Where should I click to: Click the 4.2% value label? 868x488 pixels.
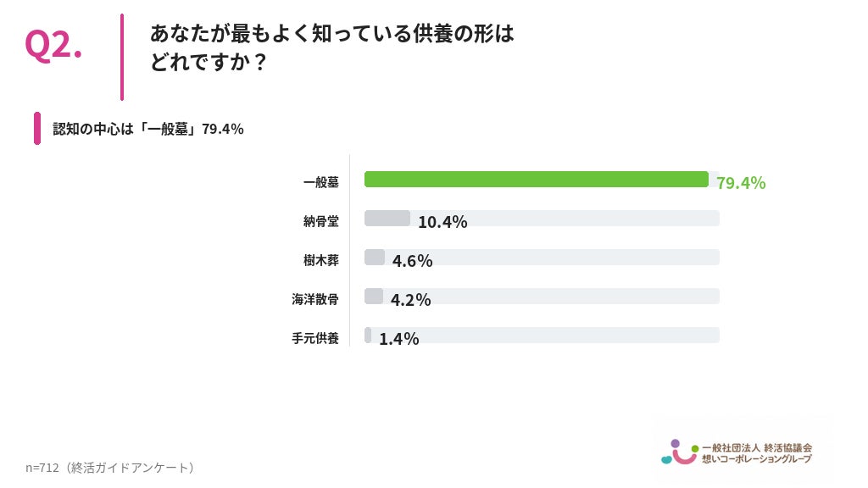pyautogui.click(x=410, y=300)
